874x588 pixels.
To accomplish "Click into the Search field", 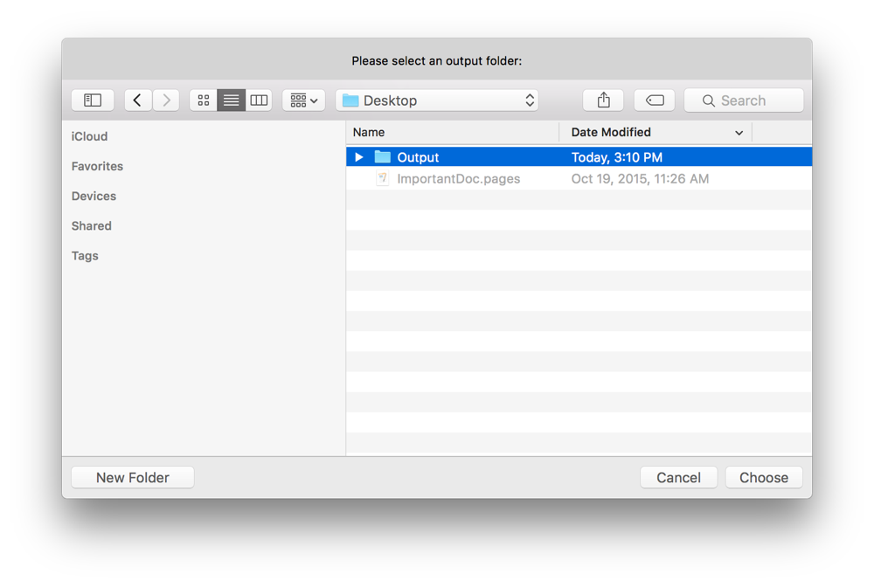I will (x=744, y=100).
